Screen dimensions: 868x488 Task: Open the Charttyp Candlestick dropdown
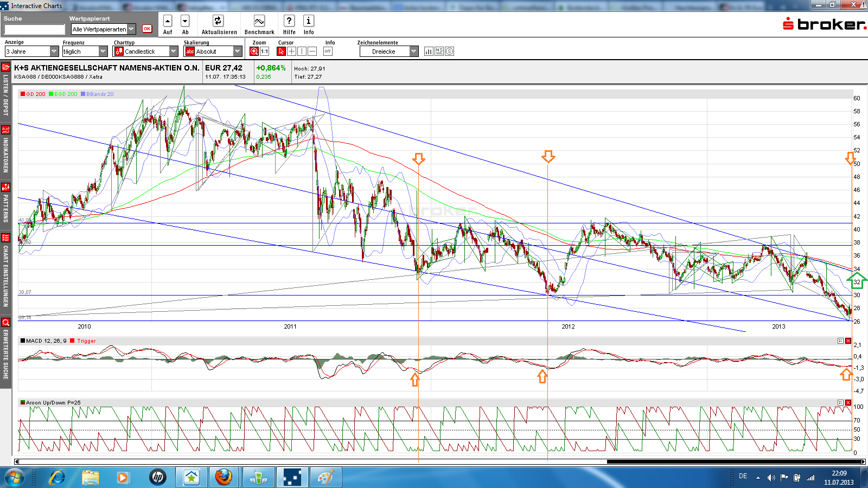(145, 52)
